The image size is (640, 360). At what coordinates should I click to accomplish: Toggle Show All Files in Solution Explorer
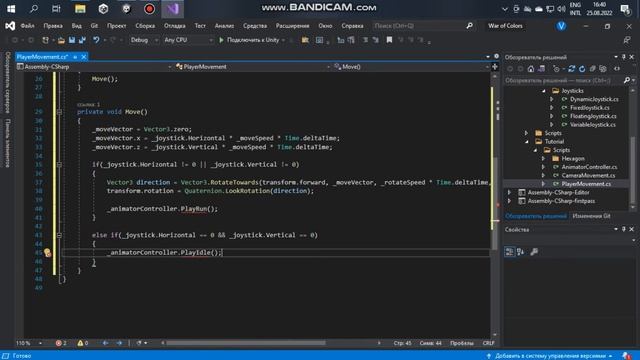603,69
